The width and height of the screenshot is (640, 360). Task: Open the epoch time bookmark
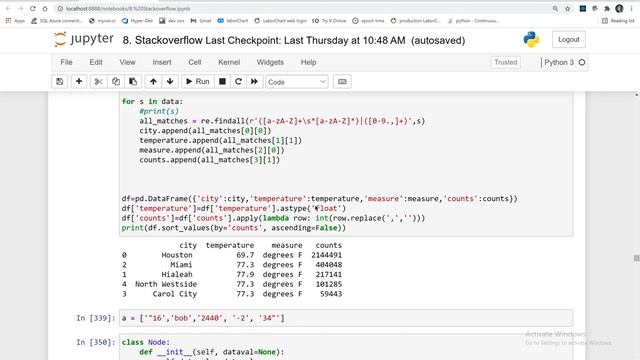[x=368, y=21]
